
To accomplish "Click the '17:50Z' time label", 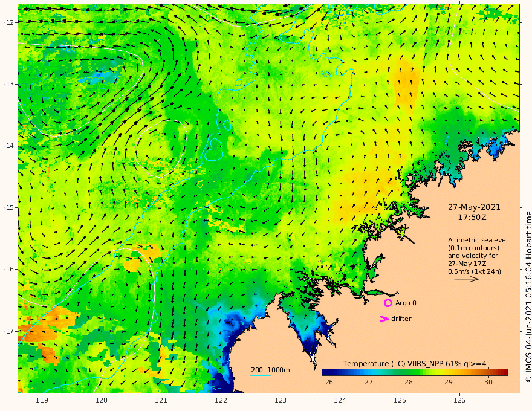I will (472, 218).
